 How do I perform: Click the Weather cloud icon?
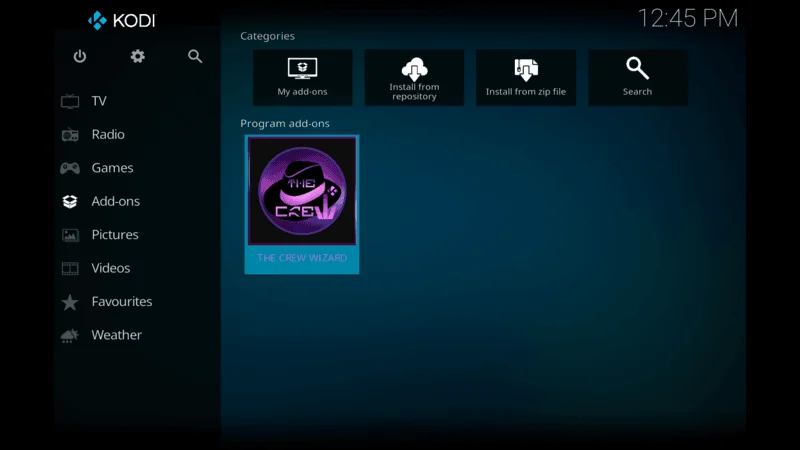pos(70,335)
